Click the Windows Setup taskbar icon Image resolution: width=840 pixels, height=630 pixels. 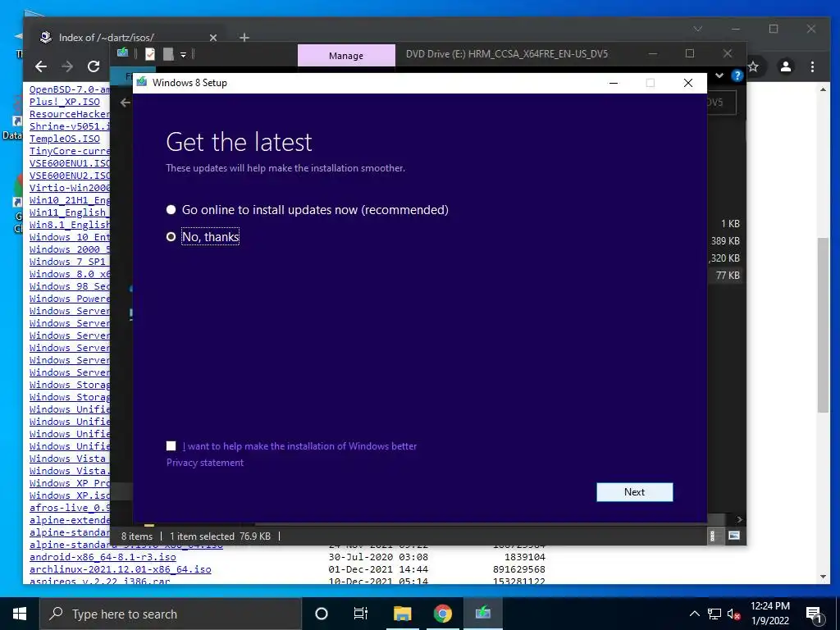482,614
